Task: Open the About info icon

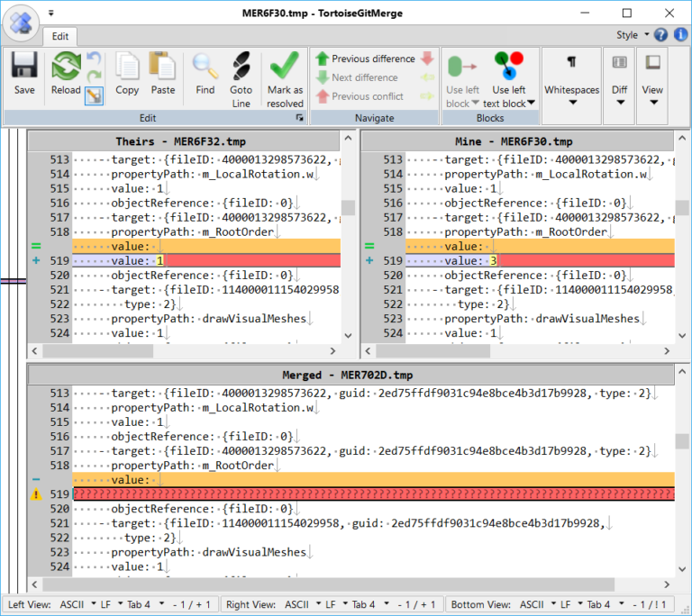Action: coord(680,35)
